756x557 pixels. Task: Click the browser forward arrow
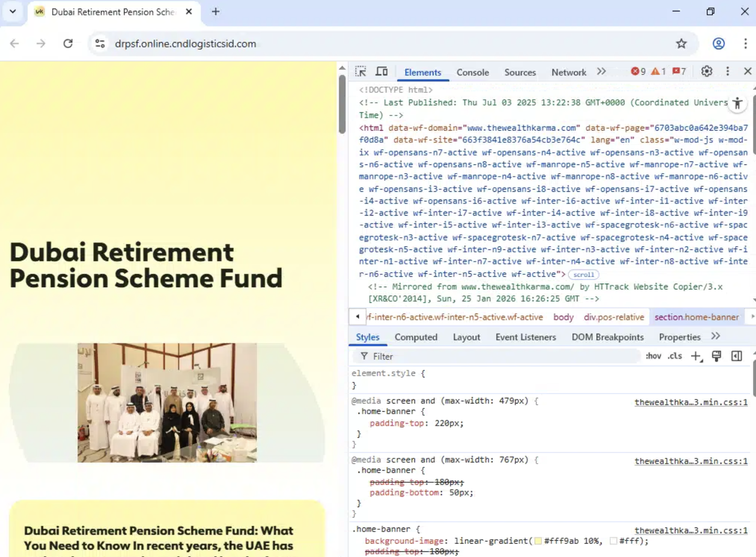point(41,43)
